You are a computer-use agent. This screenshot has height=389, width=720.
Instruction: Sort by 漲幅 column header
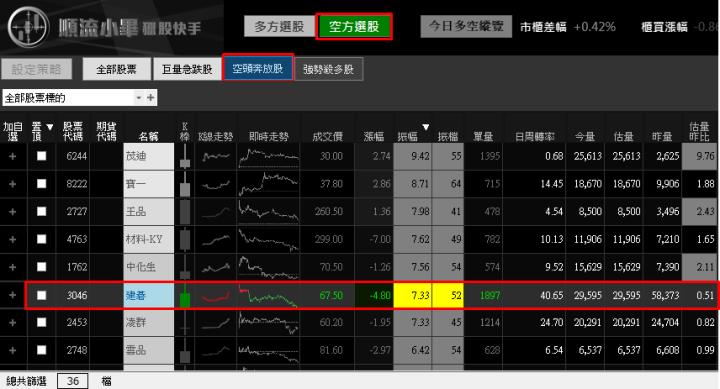pos(374,136)
